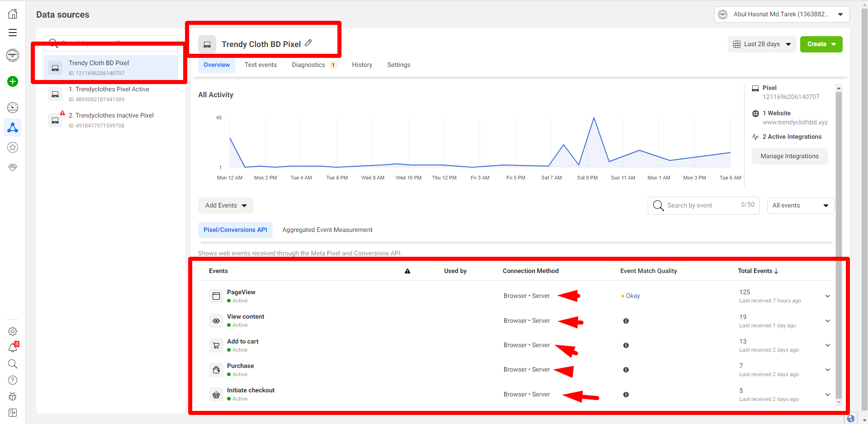
Task: Click the sidebar search magnifier icon
Action: (12, 364)
